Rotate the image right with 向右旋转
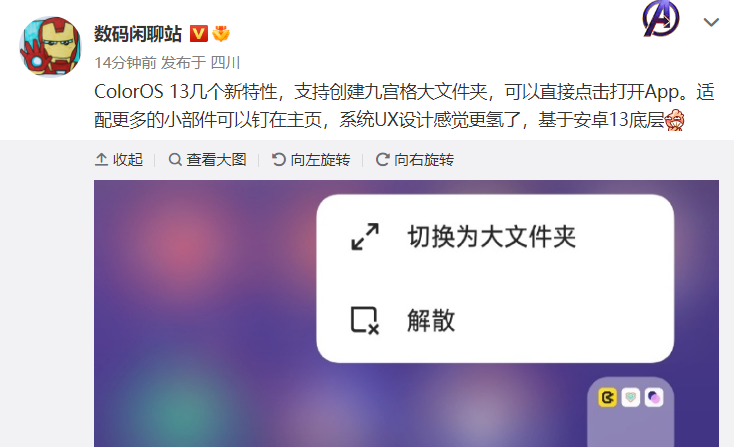 (x=415, y=160)
